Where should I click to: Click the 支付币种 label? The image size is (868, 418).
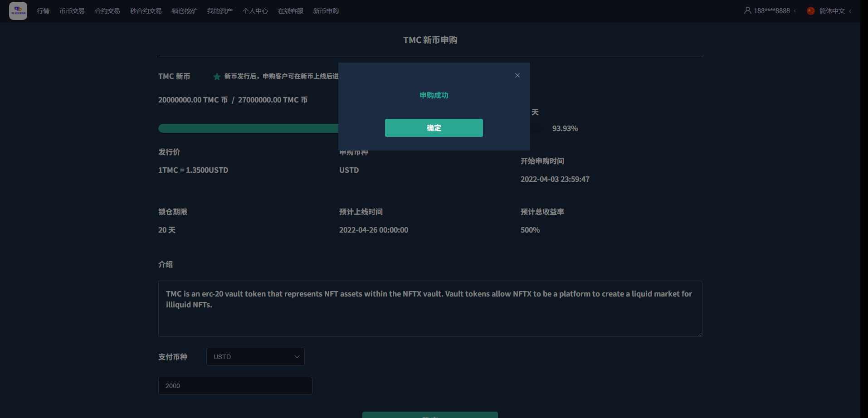click(173, 357)
